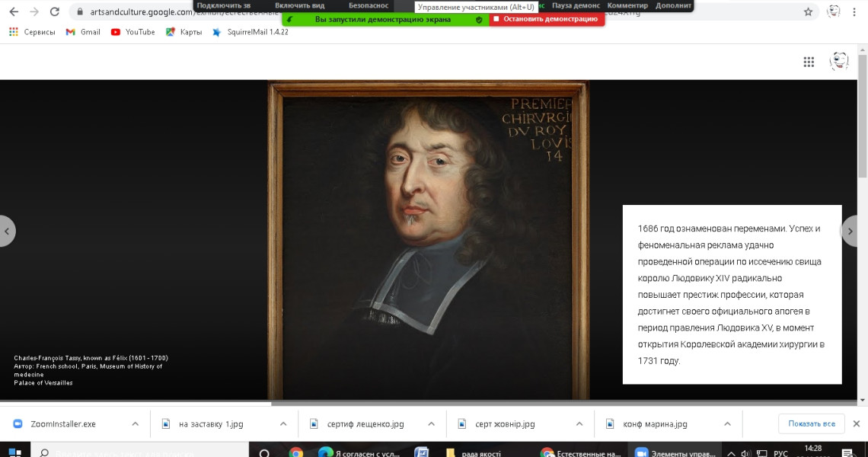Open the Gmail bookmark
Image resolution: width=868 pixels, height=457 pixels.
pyautogui.click(x=83, y=32)
